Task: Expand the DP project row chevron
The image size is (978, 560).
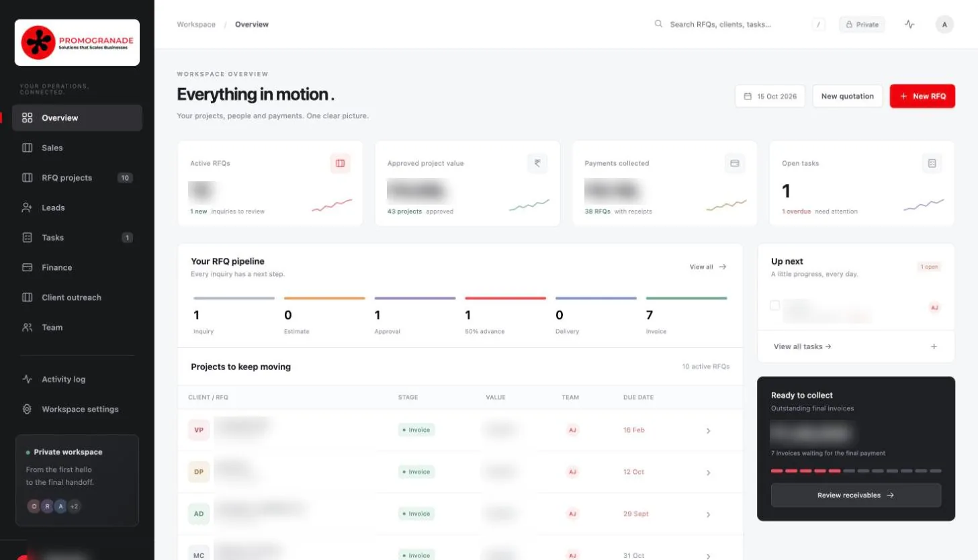Action: pos(708,473)
